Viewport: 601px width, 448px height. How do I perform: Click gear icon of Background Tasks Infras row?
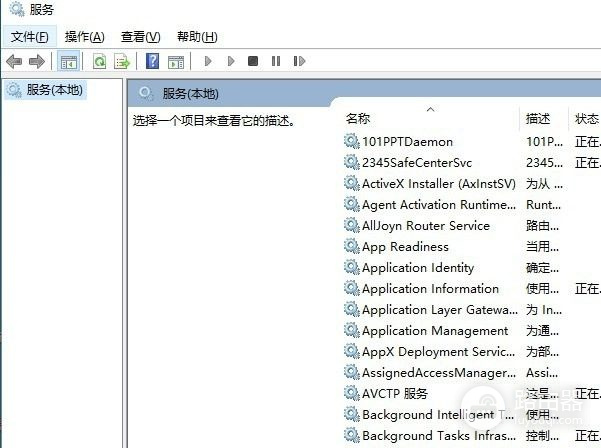click(351, 435)
